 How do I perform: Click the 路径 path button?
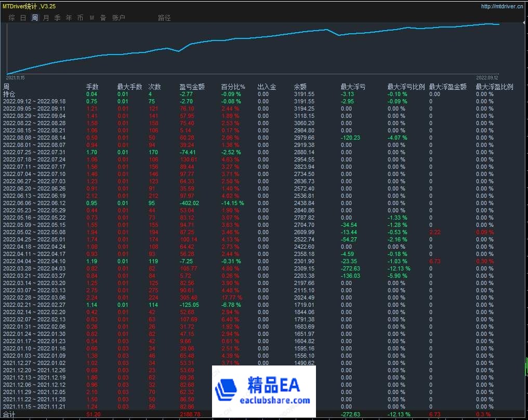point(164,18)
